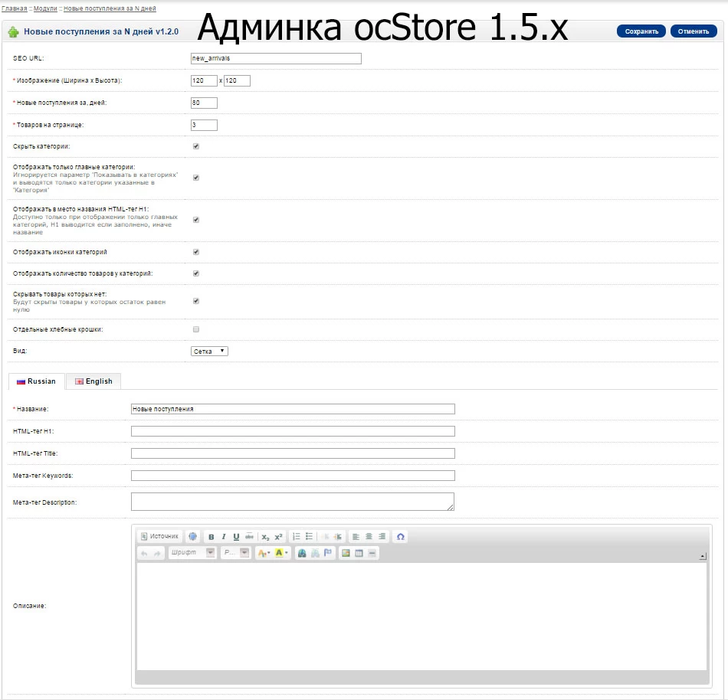Insert table icon in editor toolbar
728x700 pixels.
pyautogui.click(x=359, y=553)
